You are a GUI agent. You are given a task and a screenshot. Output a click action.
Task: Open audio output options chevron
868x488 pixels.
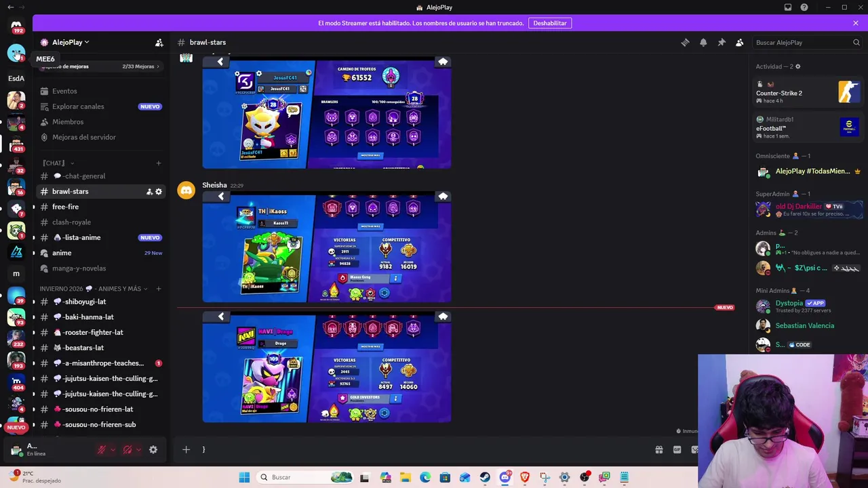coord(138,449)
